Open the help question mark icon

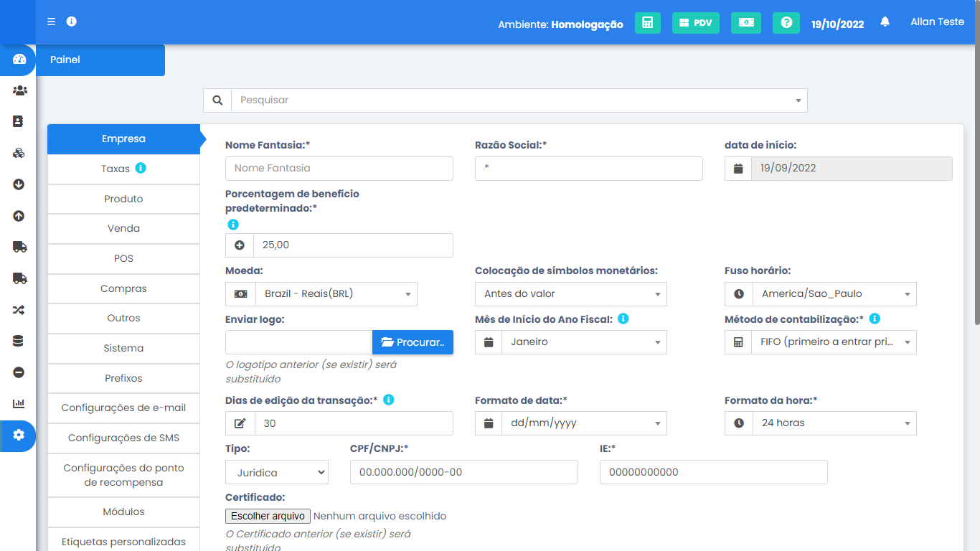tap(786, 23)
